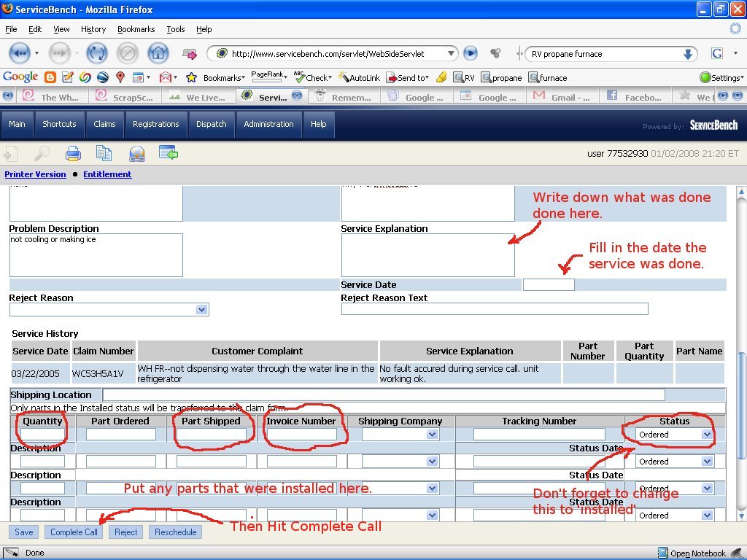Close the ServiceBench browser tab

[x=297, y=96]
